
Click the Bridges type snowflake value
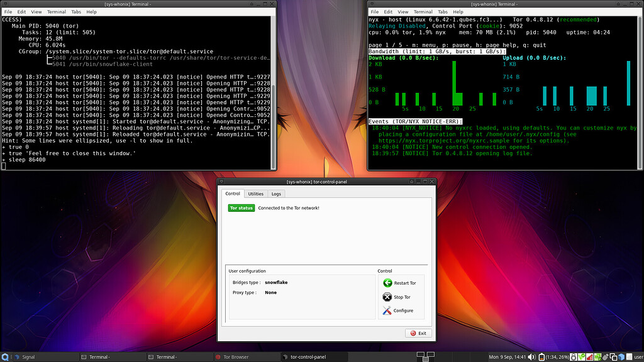(x=276, y=282)
